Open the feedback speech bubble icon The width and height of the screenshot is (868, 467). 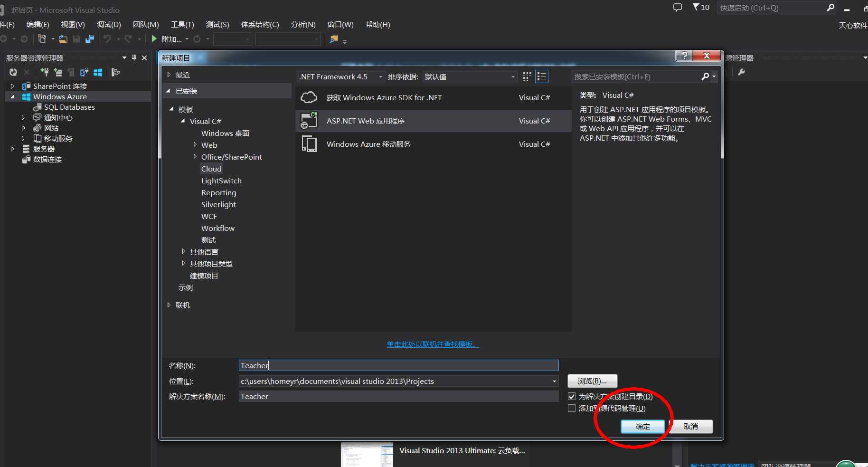point(678,8)
